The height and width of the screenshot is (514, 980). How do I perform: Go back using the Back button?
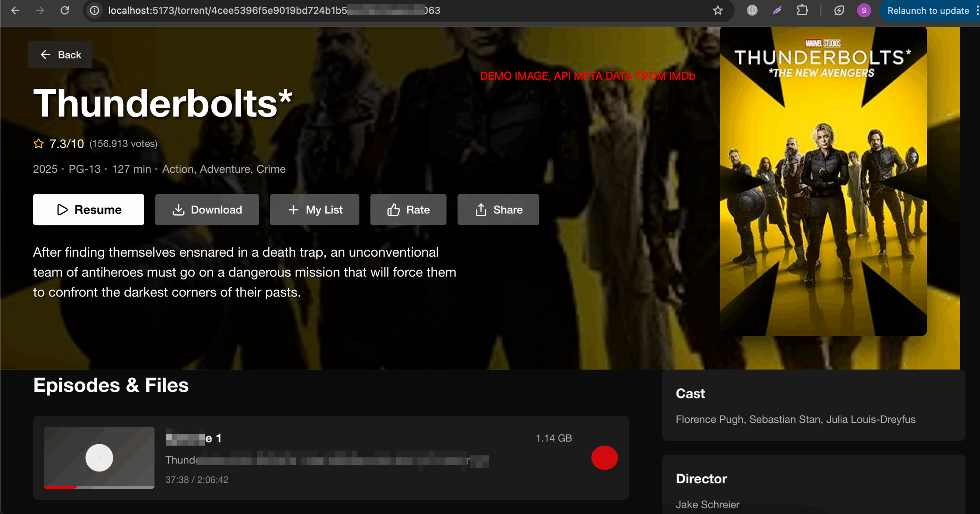coord(60,55)
